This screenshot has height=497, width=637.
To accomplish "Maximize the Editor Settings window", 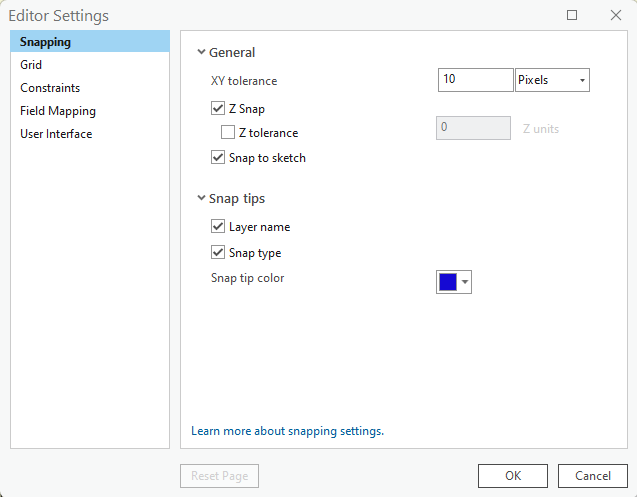I will pyautogui.click(x=572, y=15).
